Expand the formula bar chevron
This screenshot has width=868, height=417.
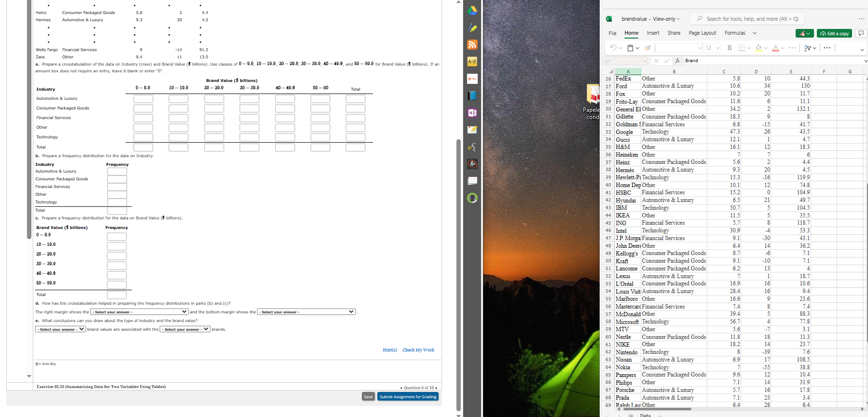[x=865, y=61]
